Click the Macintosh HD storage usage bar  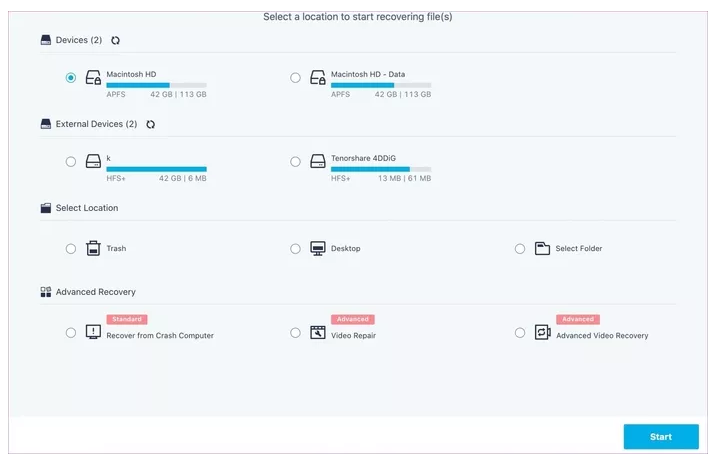[x=156, y=85]
